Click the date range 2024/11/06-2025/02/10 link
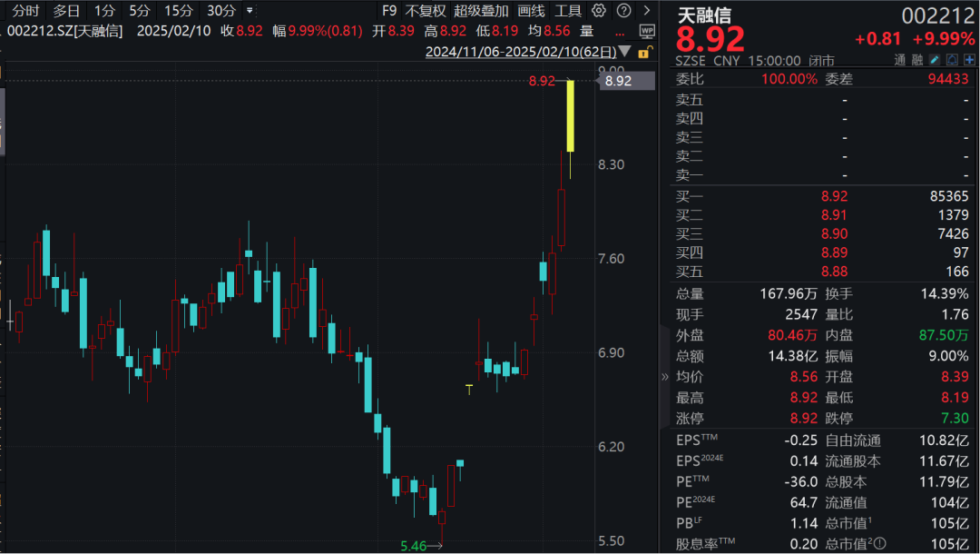This screenshot has height=554, width=980. tap(521, 52)
